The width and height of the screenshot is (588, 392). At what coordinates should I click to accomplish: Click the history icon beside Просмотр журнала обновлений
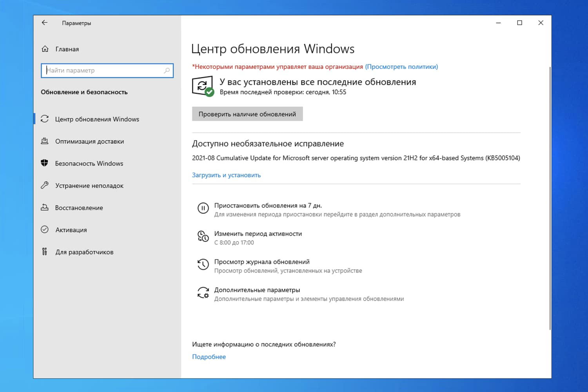coord(203,264)
